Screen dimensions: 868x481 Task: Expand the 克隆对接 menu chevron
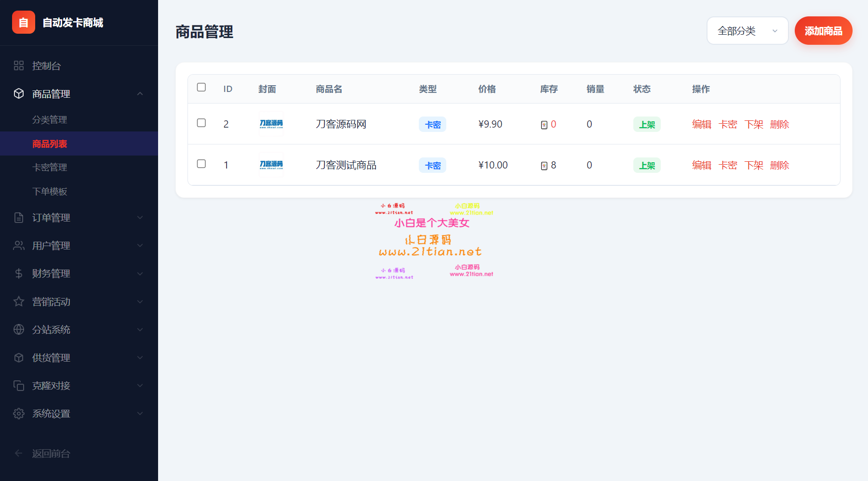pos(140,386)
